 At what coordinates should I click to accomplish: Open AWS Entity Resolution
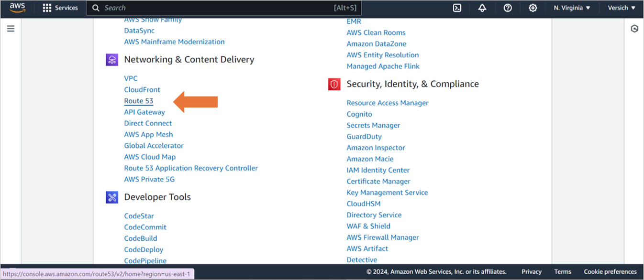click(383, 55)
